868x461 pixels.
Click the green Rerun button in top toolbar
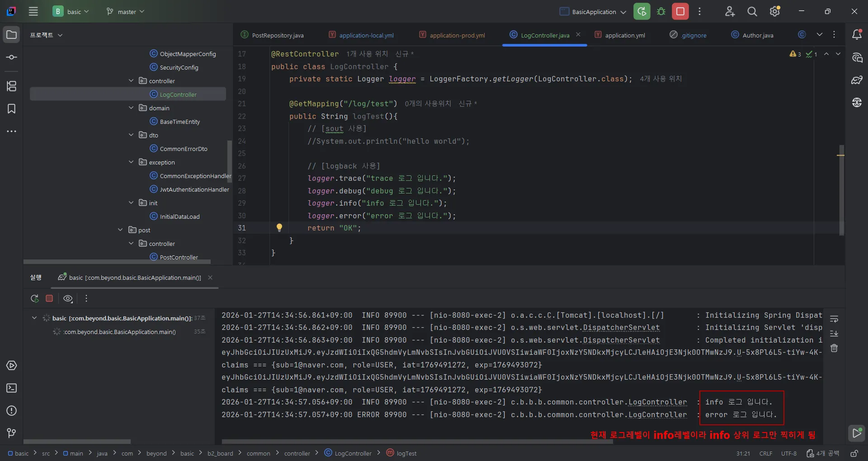[642, 11]
